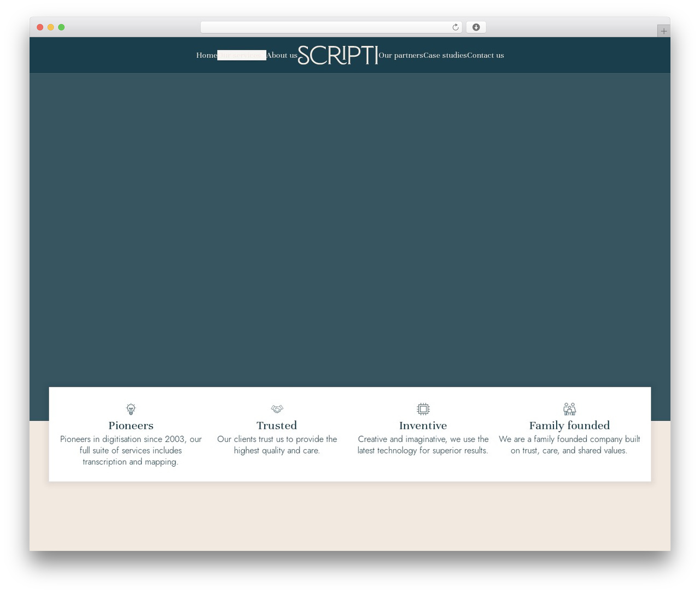
Task: Click the Trusted handshake icon
Action: [x=277, y=409]
